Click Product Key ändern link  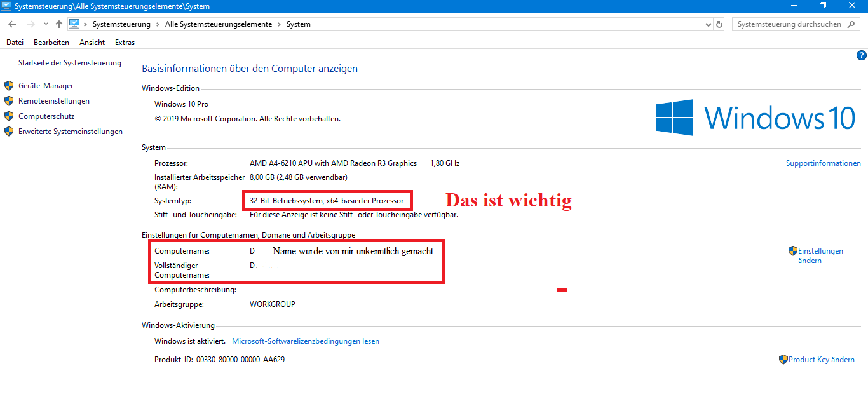point(822,360)
